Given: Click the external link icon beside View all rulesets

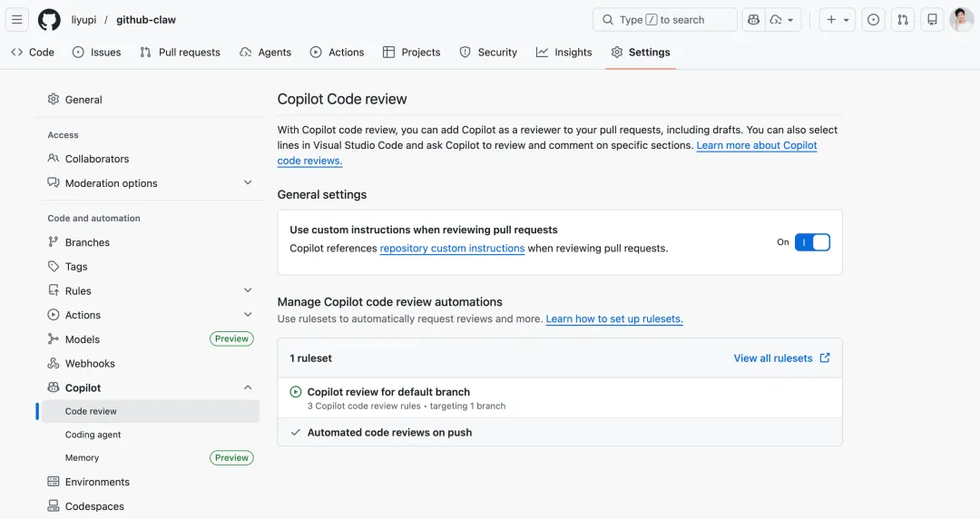Looking at the screenshot, I should pos(825,358).
